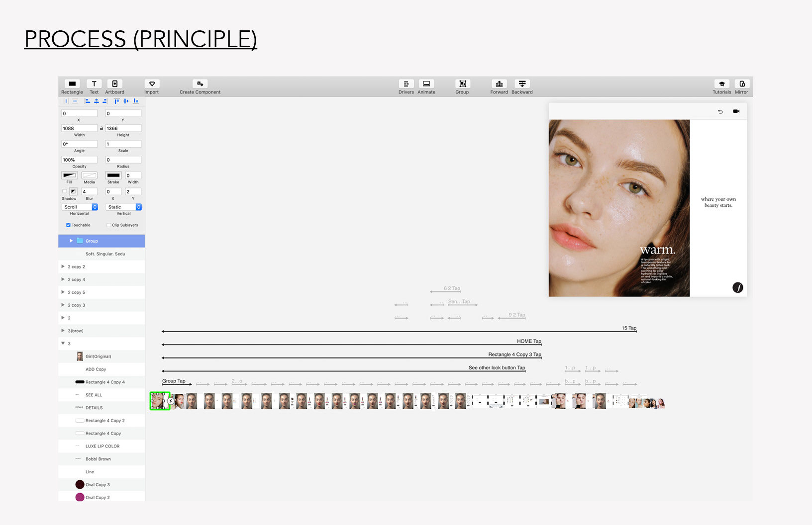The height and width of the screenshot is (525, 812).
Task: Enable the Shadow checkbox
Action: coord(65,191)
